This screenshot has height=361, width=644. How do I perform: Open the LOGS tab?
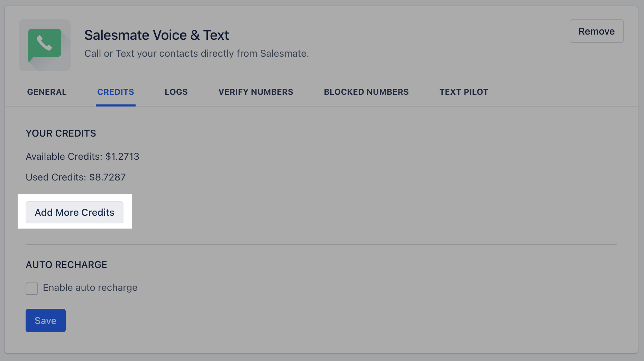click(176, 92)
